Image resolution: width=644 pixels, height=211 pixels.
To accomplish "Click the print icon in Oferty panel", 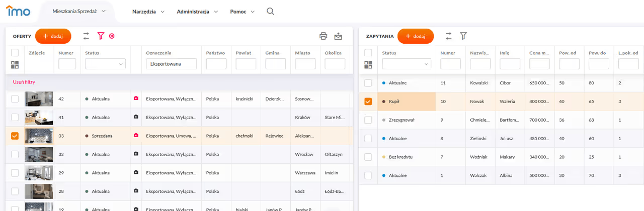I will [x=324, y=36].
